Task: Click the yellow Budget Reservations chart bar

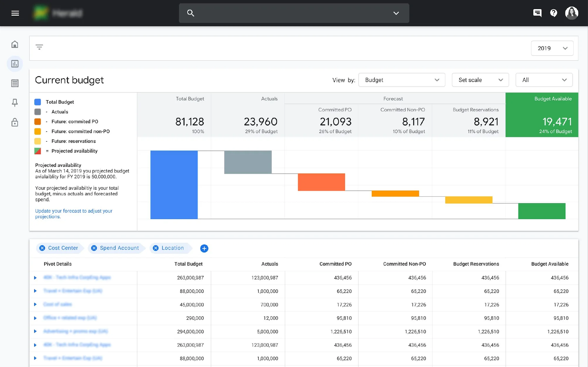Action: (x=469, y=200)
